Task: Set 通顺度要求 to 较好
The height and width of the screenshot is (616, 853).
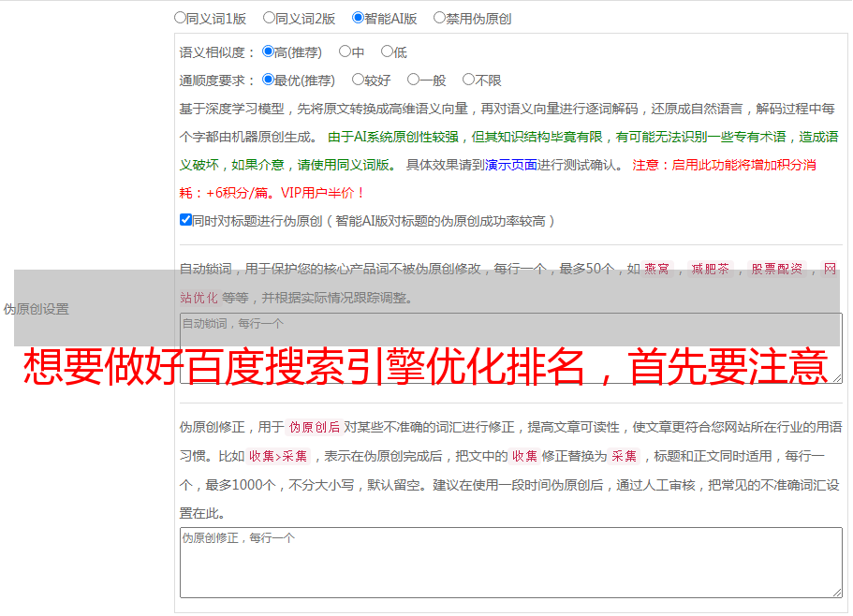Action: point(358,80)
